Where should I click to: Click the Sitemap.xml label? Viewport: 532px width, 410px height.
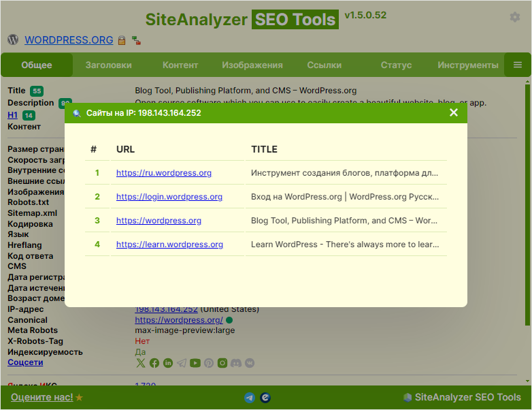(x=32, y=213)
